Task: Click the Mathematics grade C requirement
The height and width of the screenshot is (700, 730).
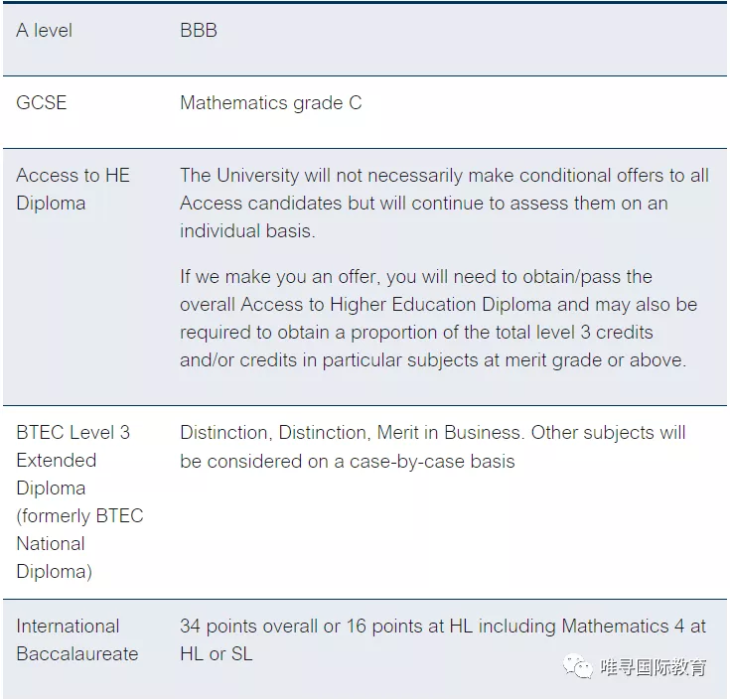Action: click(271, 103)
